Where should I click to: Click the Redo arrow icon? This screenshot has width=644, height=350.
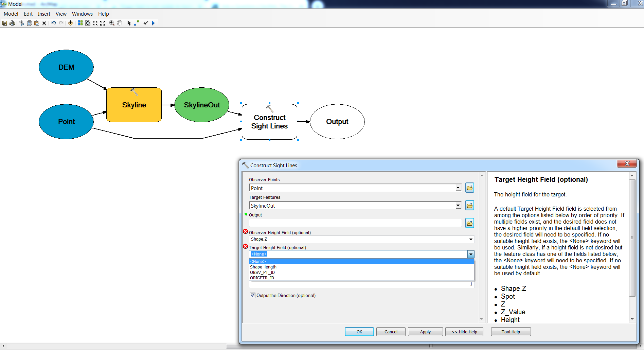[x=61, y=23]
